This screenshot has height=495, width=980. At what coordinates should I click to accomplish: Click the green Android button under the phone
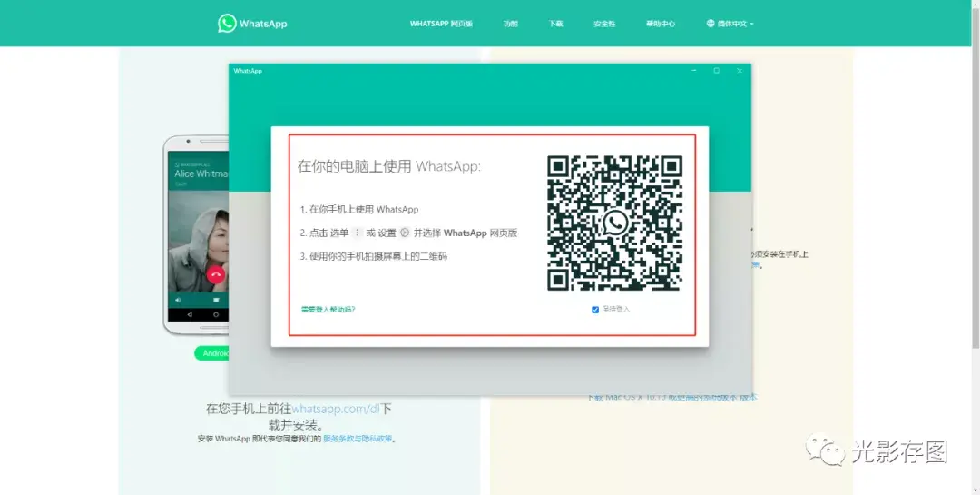(212, 353)
